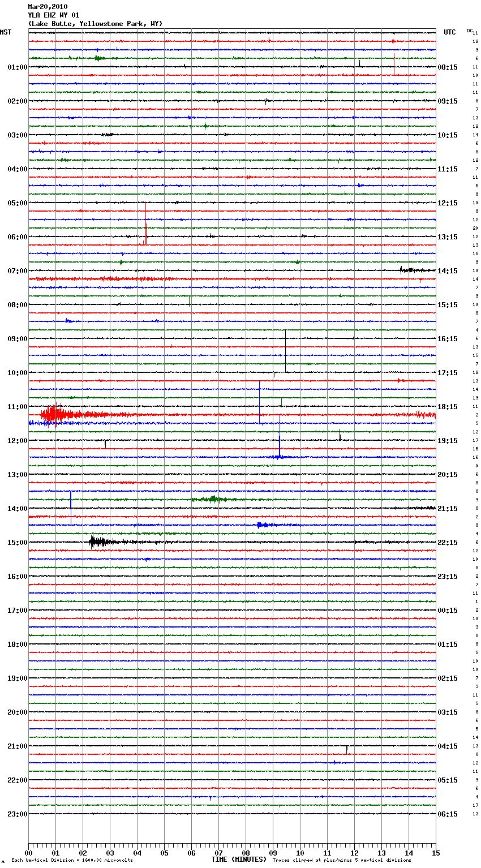Click the '15:15' UTC time label
Image resolution: width=481 pixels, height=868 pixels.
448,305
